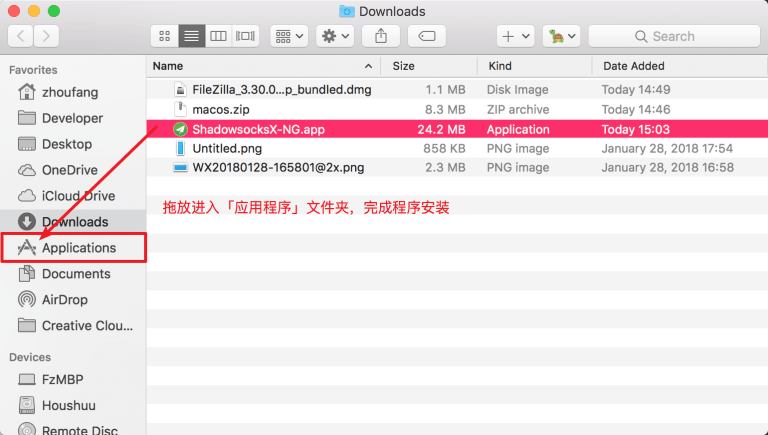Screen dimensions: 768x435
Task: Click the iCloud Drive cloud icon
Action: pyautogui.click(x=26, y=196)
